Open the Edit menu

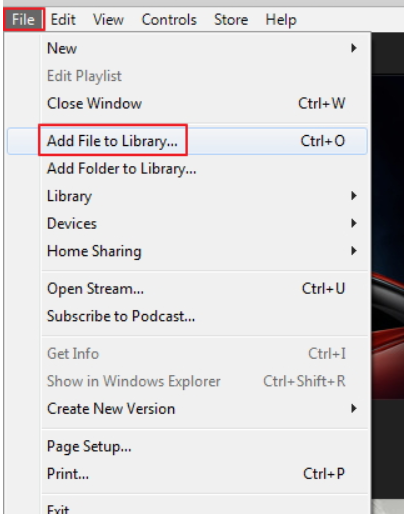63,20
